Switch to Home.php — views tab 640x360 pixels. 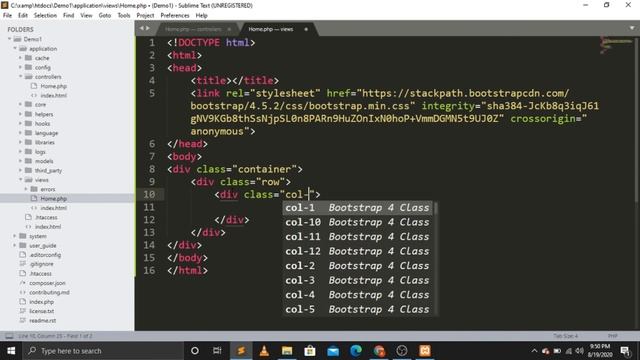click(x=271, y=29)
